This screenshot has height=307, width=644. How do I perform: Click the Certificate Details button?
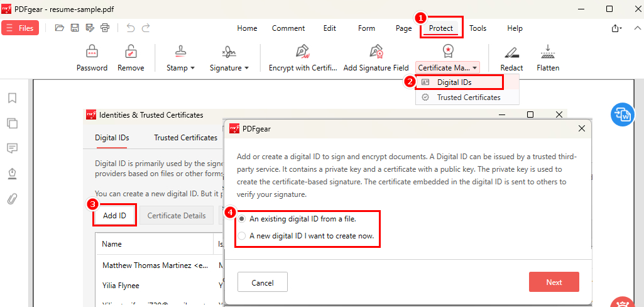[177, 215]
